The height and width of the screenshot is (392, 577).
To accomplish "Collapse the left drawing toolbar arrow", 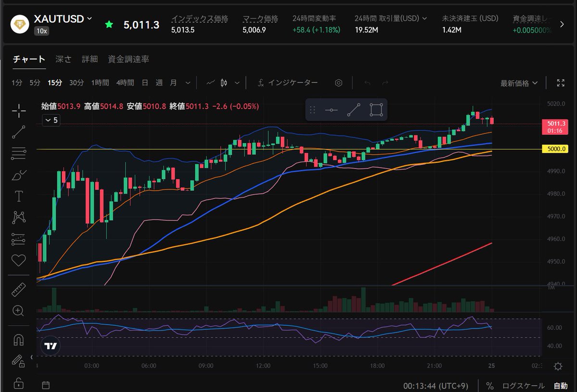I will (32, 357).
